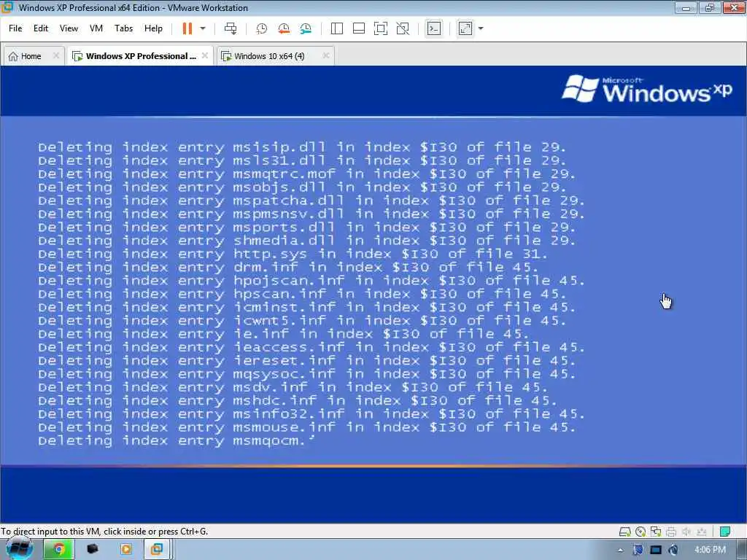Viewport: 747px width, 560px height.
Task: Click the Send Ctrl+Alt+Del toolbar icon
Action: point(231,28)
